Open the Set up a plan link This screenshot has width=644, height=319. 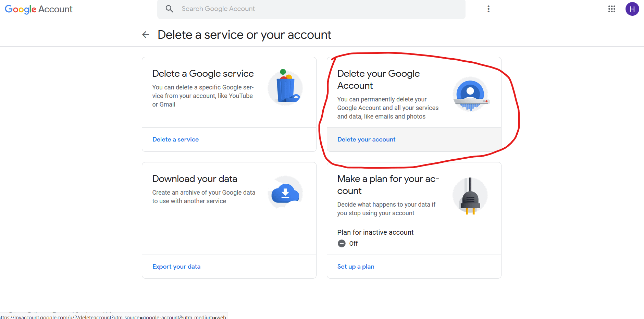coord(356,267)
